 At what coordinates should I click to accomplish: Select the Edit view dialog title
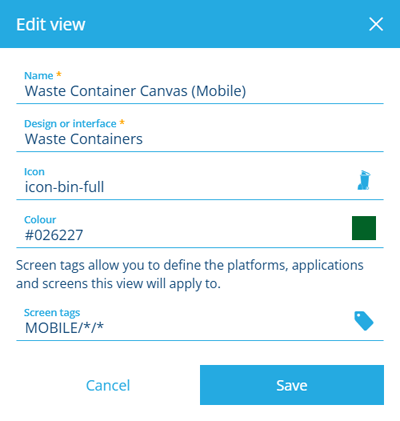tap(51, 24)
